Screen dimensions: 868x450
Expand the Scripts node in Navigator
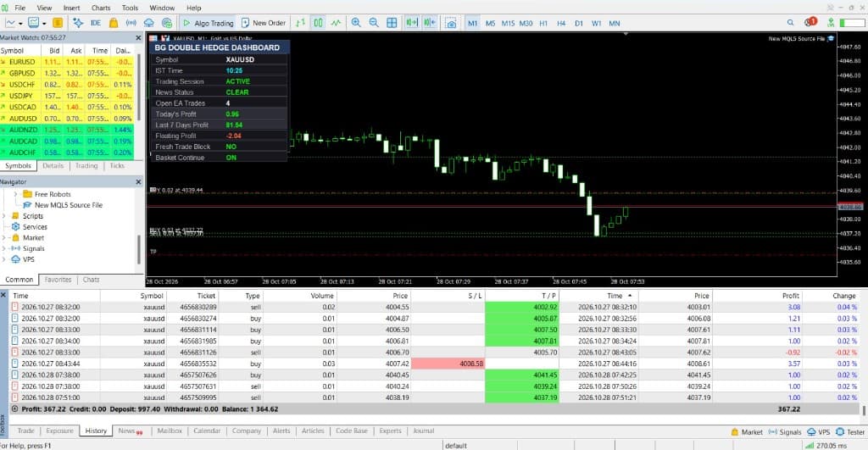[x=4, y=216]
